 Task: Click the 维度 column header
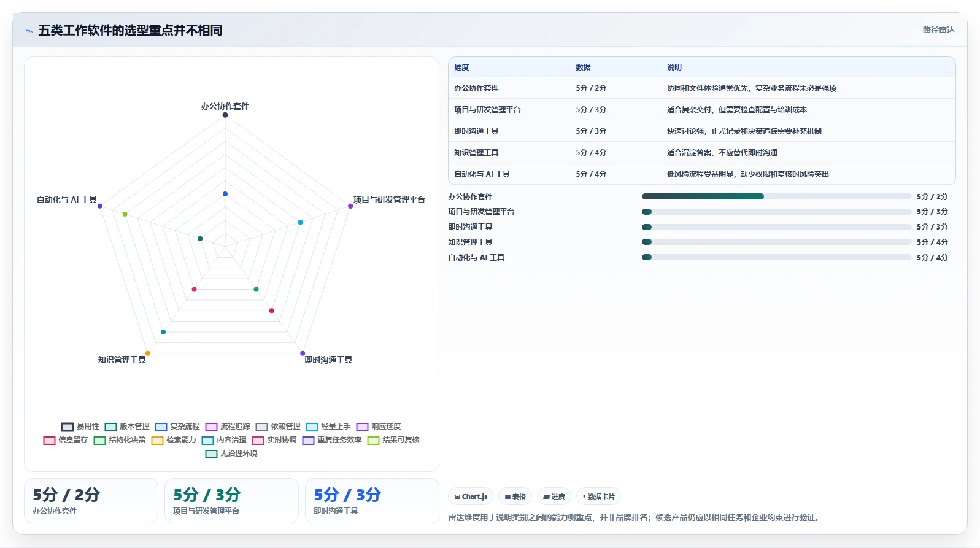(x=461, y=68)
